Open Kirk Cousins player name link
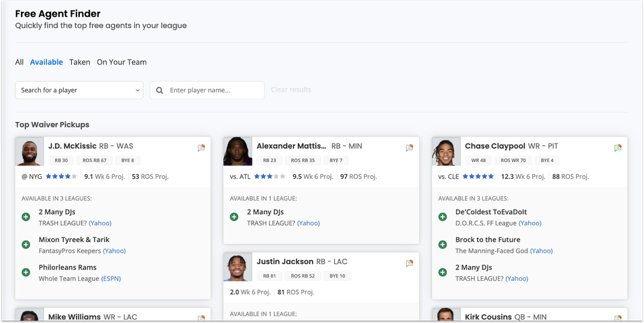Screen dimensions: 644x323 [488, 317]
